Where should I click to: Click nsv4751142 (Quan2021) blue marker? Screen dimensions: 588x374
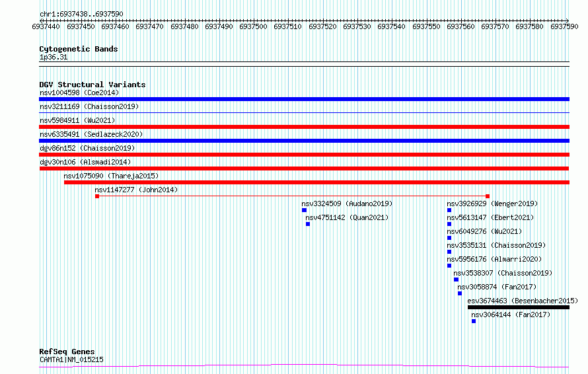coord(308,224)
